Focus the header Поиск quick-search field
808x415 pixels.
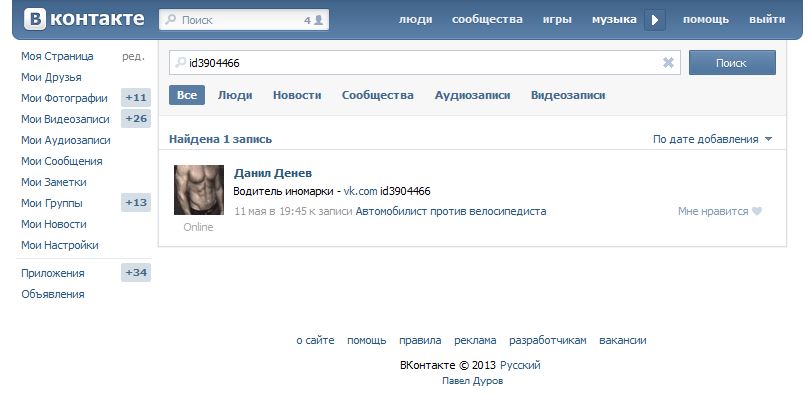244,20
